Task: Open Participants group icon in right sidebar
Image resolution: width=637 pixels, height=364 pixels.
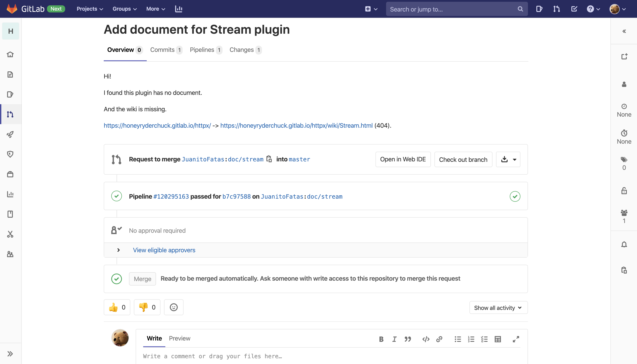Action: pyautogui.click(x=624, y=213)
